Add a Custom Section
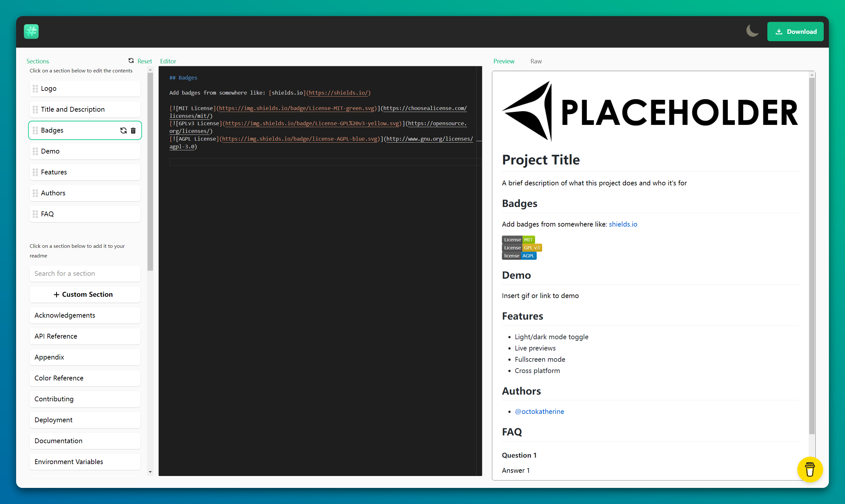Screen dimensions: 845x504 [x=85, y=294]
